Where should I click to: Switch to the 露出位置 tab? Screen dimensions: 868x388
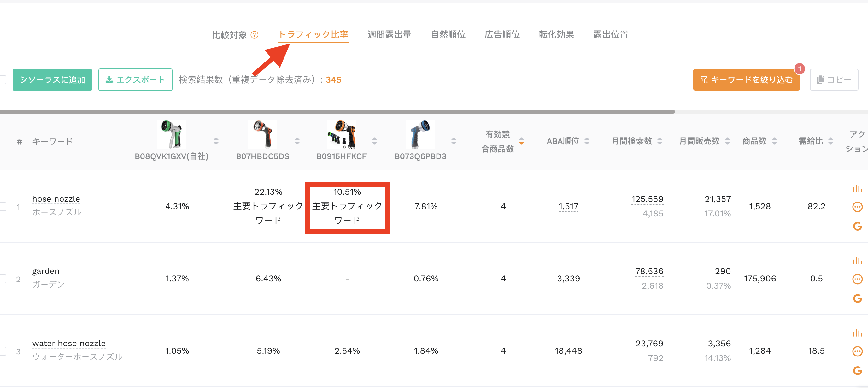[611, 35]
